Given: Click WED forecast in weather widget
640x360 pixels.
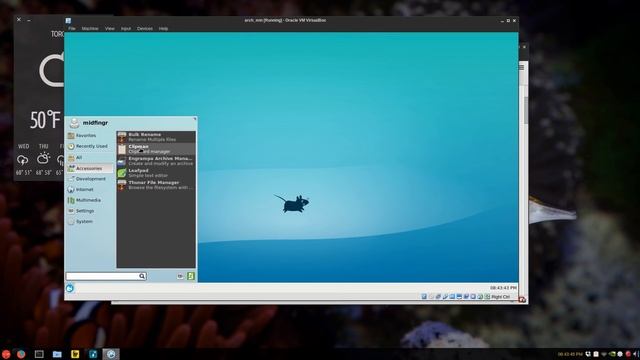Looking at the screenshot, I should click(x=23, y=160).
